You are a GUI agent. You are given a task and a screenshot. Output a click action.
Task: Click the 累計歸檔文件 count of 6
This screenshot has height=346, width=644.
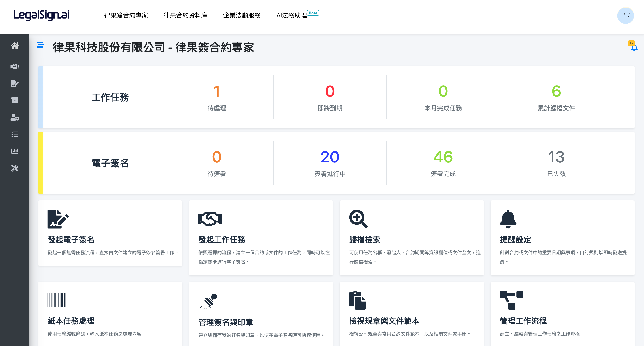pos(556,91)
